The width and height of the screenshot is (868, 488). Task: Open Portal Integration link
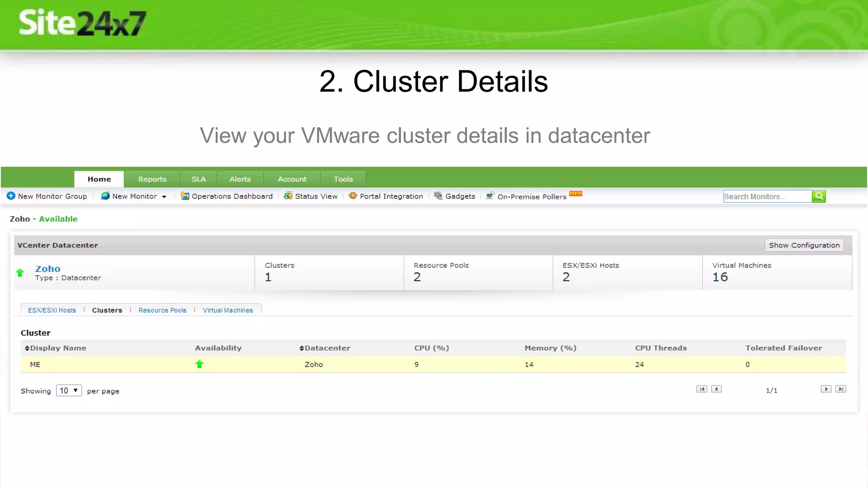[391, 196]
